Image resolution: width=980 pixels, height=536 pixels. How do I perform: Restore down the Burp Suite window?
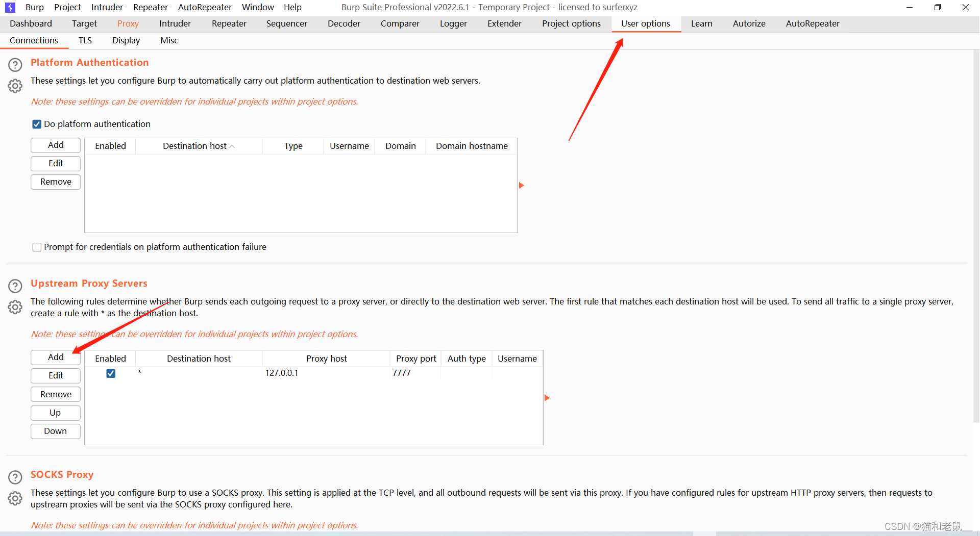click(937, 7)
